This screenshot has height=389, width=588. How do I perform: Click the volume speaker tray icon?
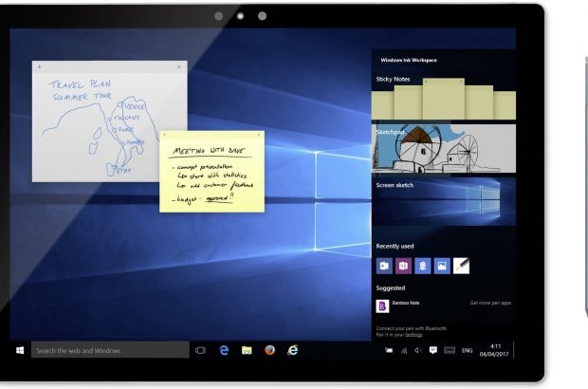[417, 350]
